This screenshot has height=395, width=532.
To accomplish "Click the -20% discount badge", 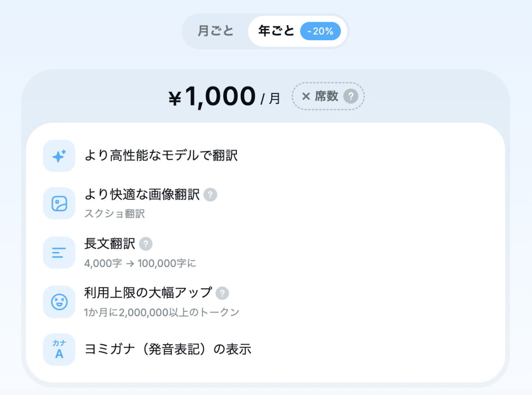I will pos(321,31).
